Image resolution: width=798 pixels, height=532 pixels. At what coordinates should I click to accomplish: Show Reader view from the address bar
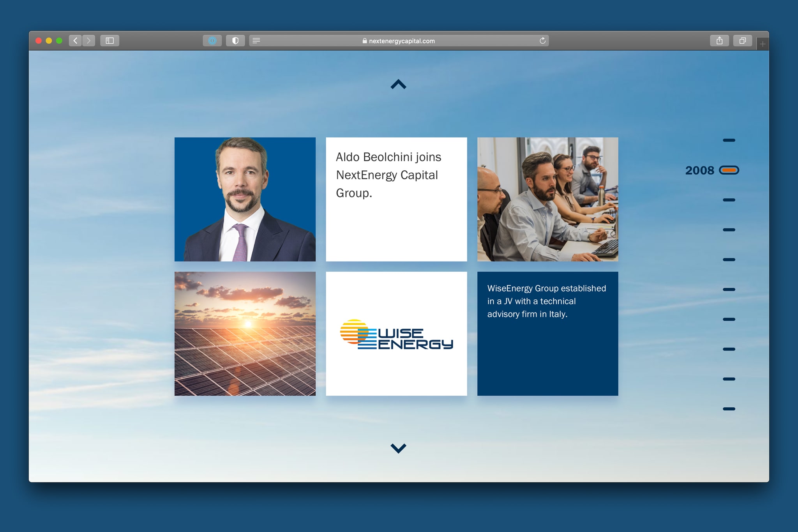(256, 41)
